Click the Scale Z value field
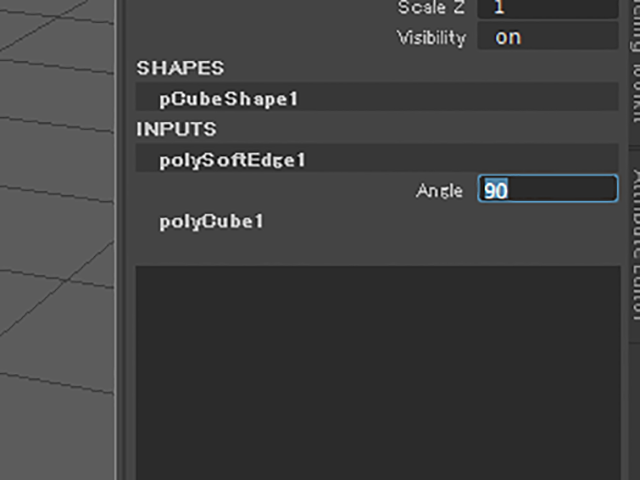Screen dimensions: 640x480 coord(548,8)
